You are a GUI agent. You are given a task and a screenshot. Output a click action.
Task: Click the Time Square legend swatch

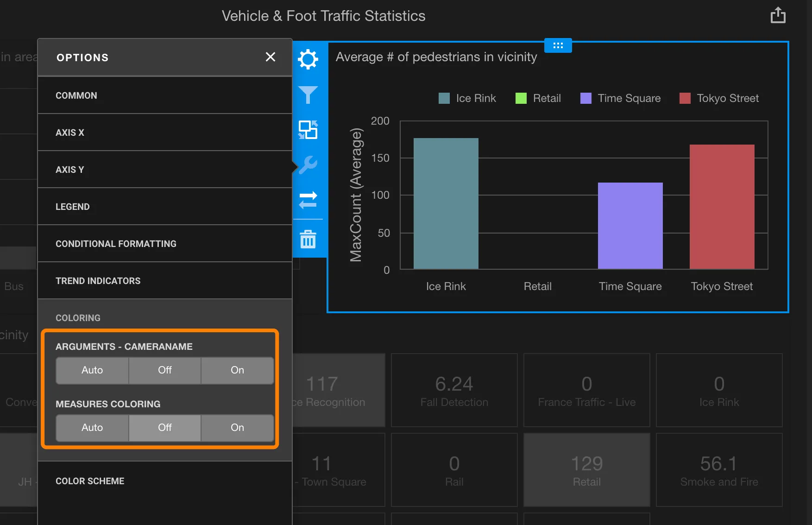(x=586, y=98)
